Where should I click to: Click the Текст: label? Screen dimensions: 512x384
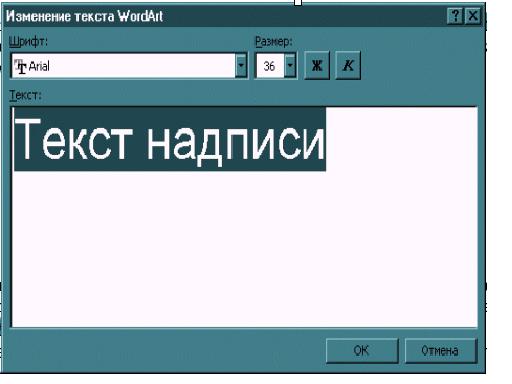[x=25, y=95]
